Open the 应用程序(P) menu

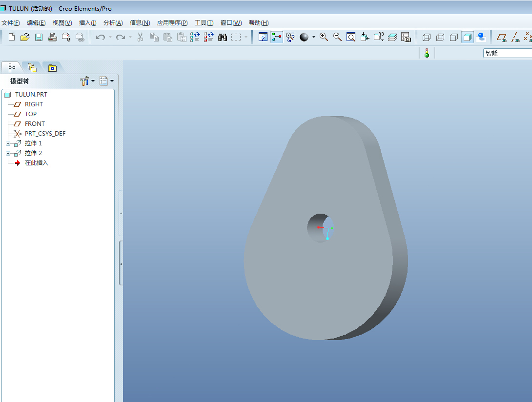tap(172, 23)
